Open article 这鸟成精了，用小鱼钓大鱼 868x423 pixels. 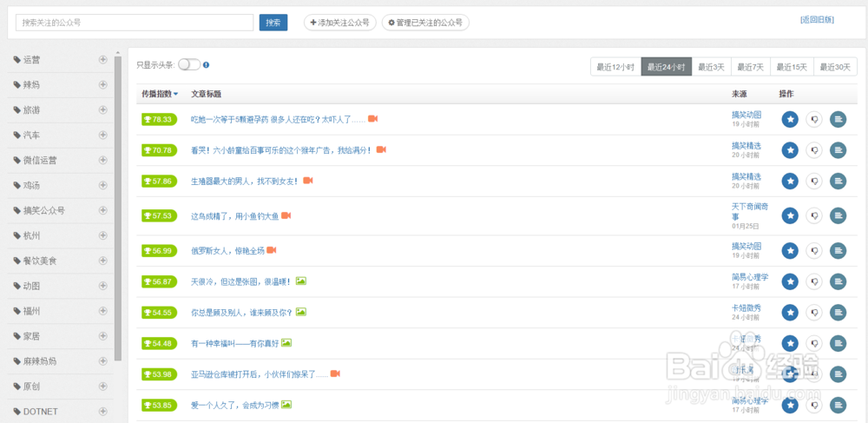[234, 216]
